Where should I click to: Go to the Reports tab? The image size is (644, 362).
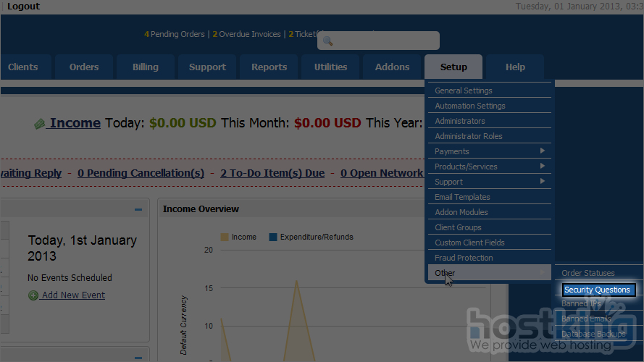(x=269, y=67)
